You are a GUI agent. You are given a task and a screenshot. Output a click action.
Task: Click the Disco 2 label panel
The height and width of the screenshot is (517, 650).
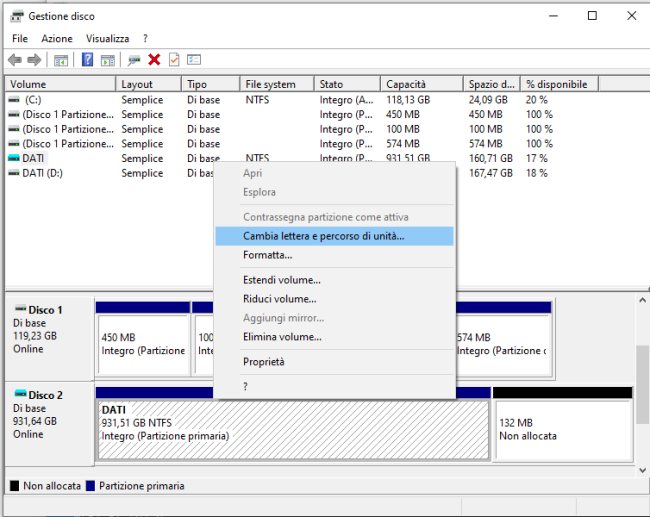tap(49, 424)
